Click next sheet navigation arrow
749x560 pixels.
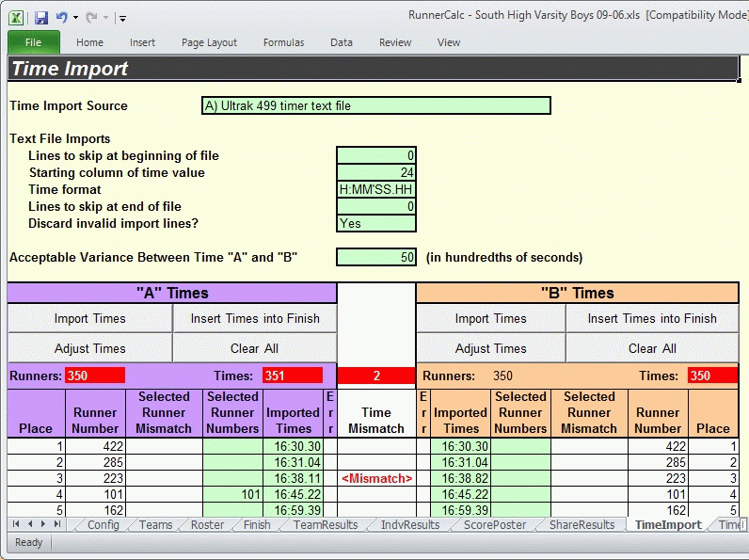pyautogui.click(x=43, y=524)
